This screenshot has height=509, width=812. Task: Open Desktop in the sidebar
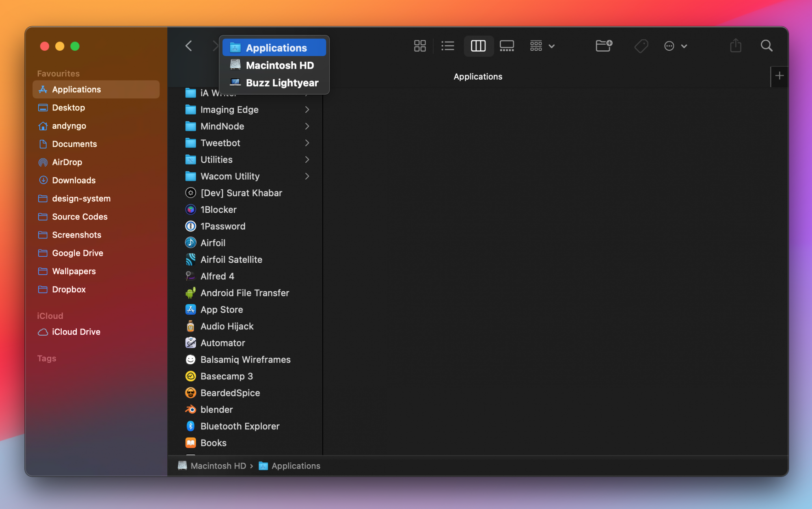click(96, 108)
